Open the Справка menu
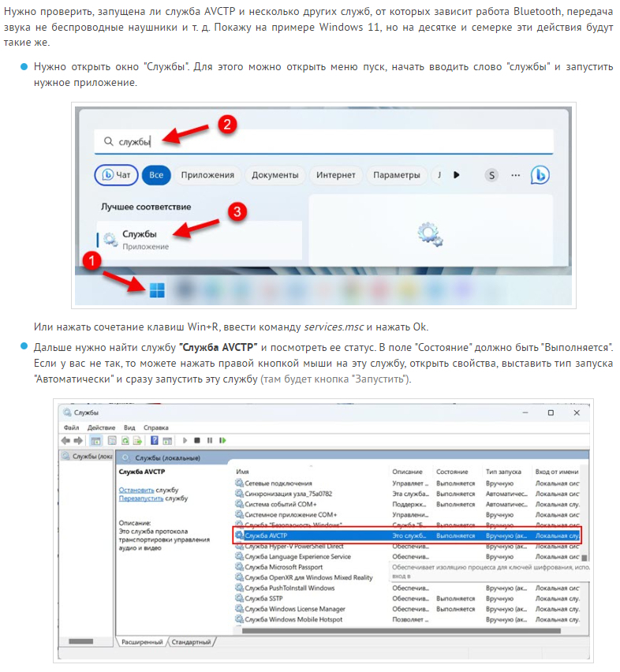The image size is (620, 672). coord(156,427)
